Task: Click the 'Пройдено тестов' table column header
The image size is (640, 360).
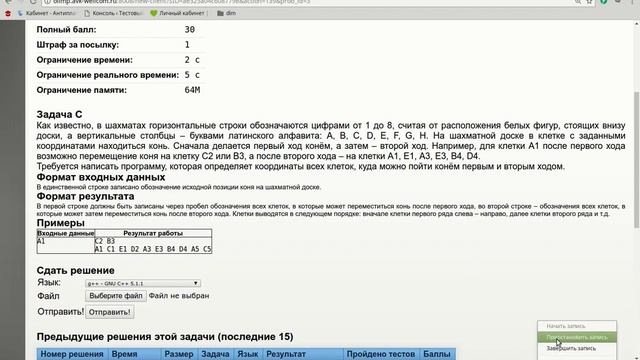Action: pyautogui.click(x=381, y=354)
